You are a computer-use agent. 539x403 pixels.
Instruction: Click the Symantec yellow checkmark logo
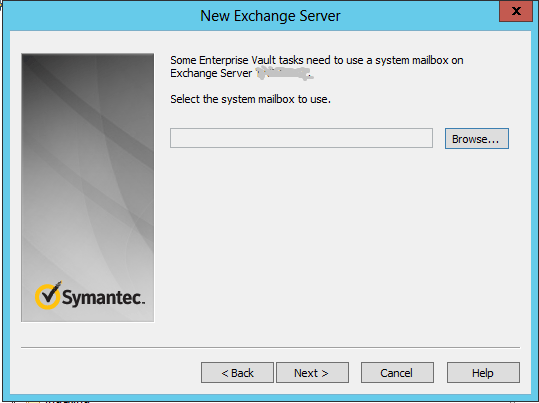(x=48, y=295)
